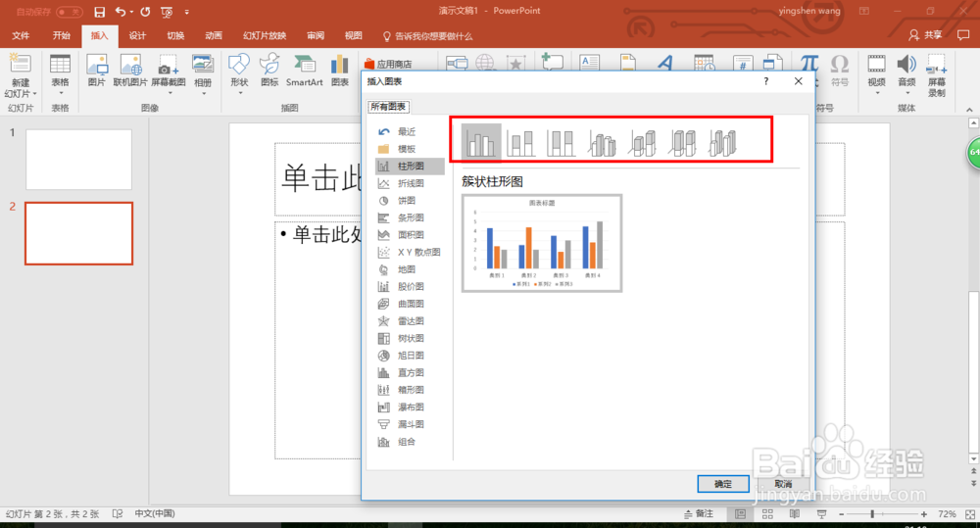
Task: Select the 3-D 100% stacked column icon
Action: (x=682, y=142)
